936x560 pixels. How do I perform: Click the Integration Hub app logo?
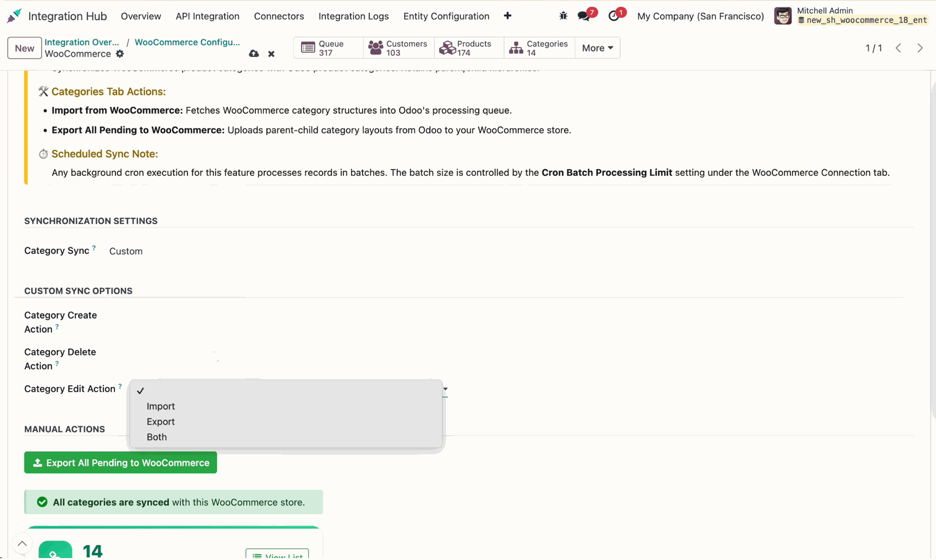pos(14,16)
